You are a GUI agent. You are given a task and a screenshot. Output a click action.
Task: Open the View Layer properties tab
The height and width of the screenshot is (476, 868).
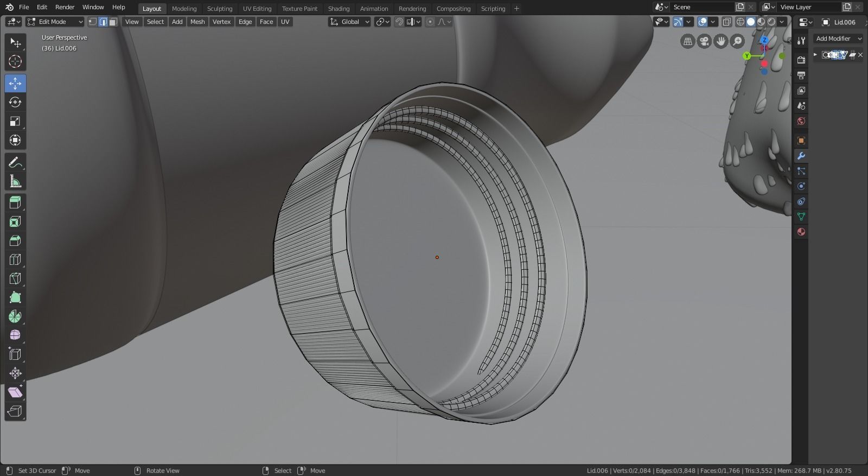coord(801,90)
